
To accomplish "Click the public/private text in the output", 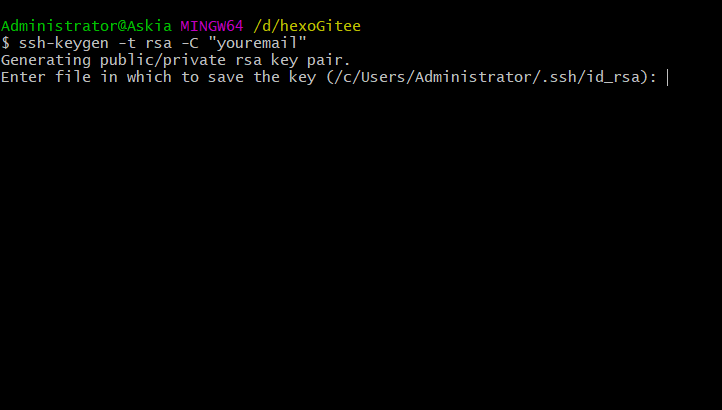I will point(163,60).
